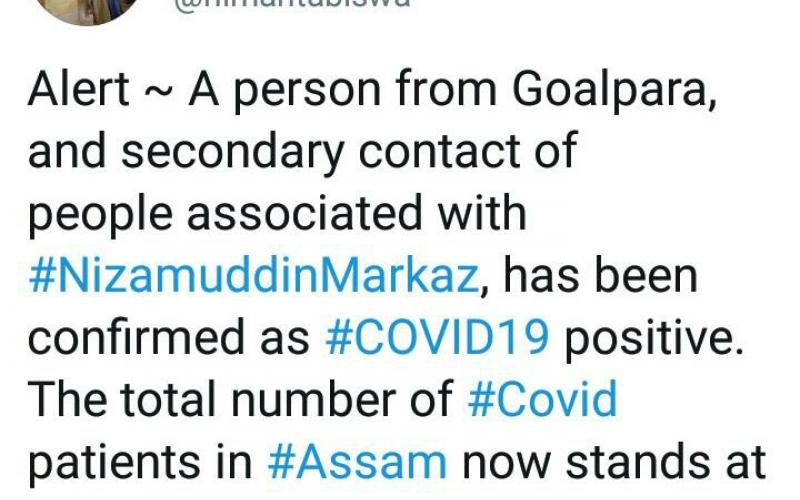The height and width of the screenshot is (500, 800).
Task: Follow the #Covid hashtag link
Action: (542, 399)
